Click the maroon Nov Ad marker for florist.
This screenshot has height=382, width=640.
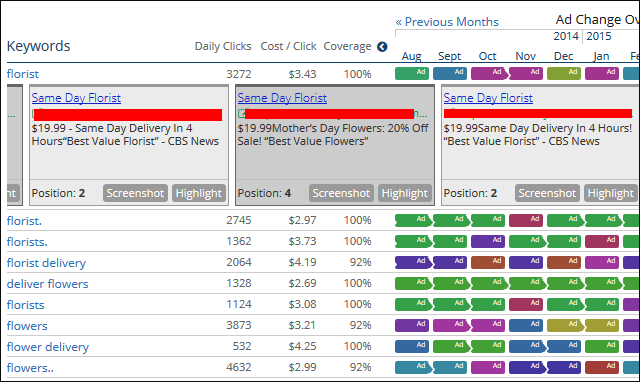526,220
